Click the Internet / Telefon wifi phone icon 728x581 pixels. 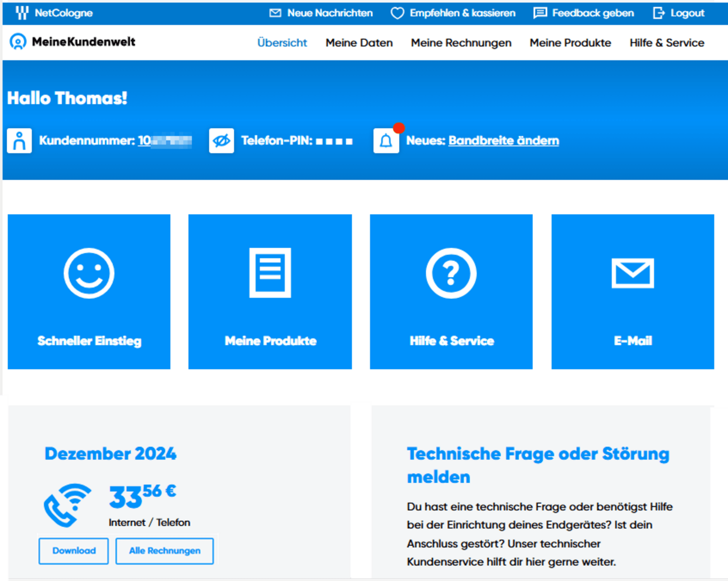(67, 505)
